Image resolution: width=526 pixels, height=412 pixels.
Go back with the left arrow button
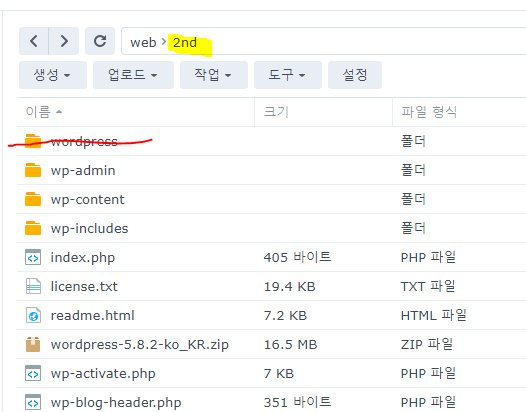34,41
